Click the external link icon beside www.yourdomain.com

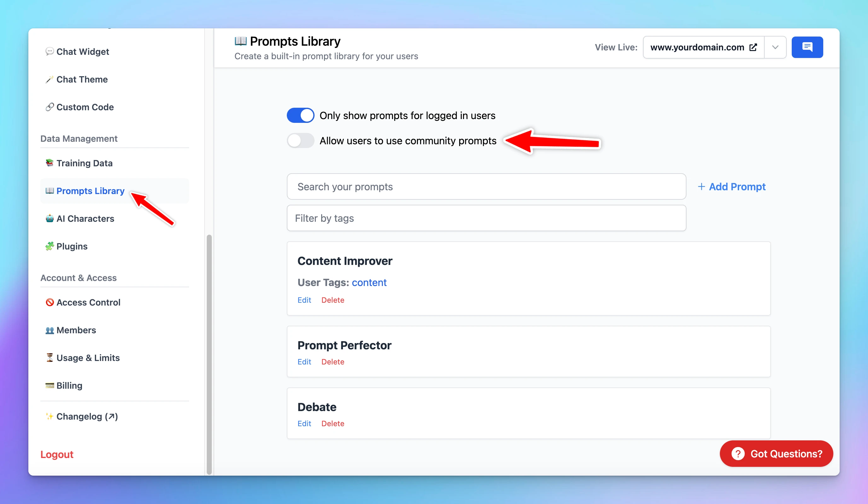tap(753, 47)
